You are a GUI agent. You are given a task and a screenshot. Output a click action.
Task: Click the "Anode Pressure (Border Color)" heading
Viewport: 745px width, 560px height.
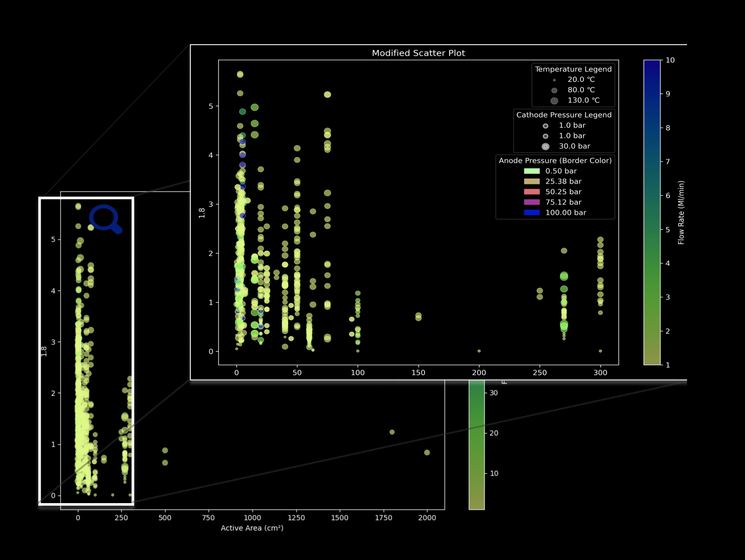555,160
